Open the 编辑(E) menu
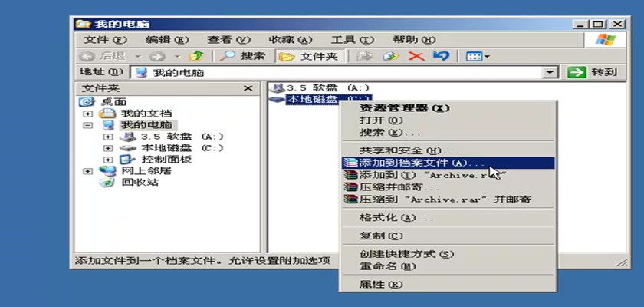The width and height of the screenshot is (644, 307). pyautogui.click(x=167, y=40)
